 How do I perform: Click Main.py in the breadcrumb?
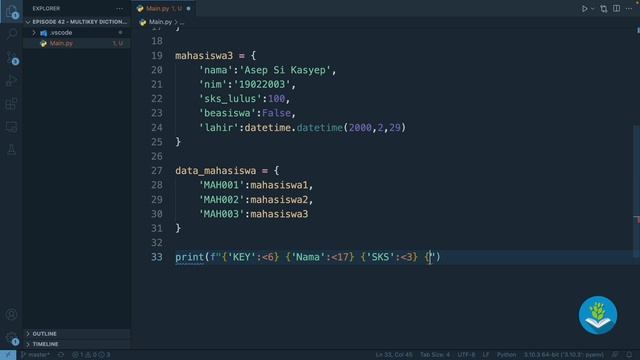click(160, 22)
